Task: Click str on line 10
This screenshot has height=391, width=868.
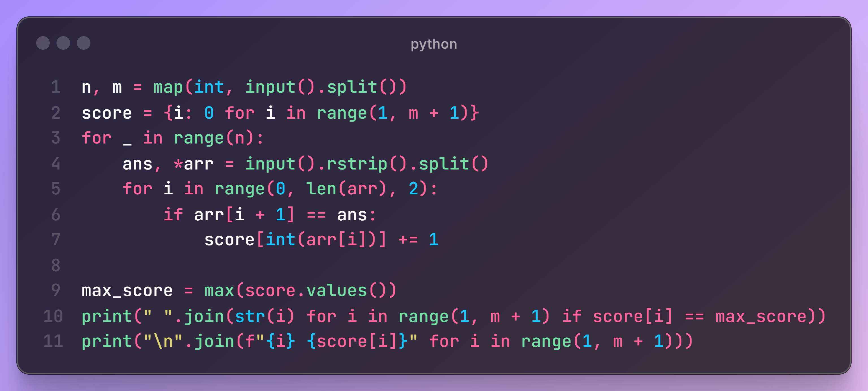Action: [250, 316]
